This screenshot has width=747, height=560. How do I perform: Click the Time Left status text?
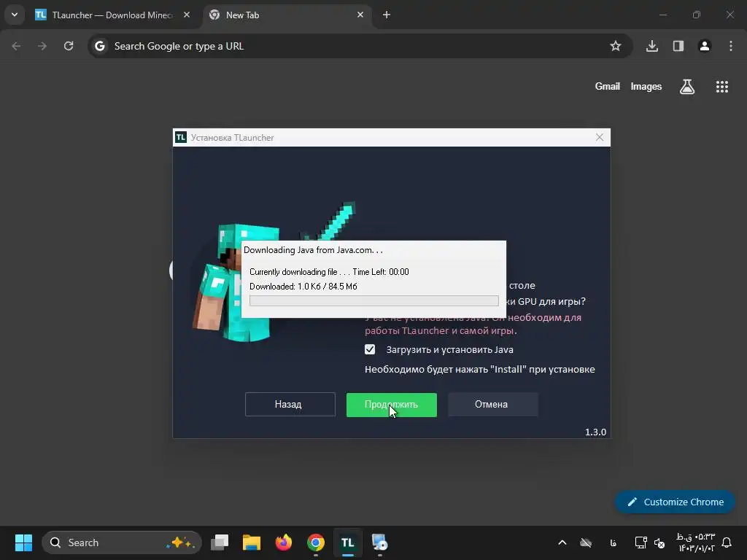[x=381, y=272]
